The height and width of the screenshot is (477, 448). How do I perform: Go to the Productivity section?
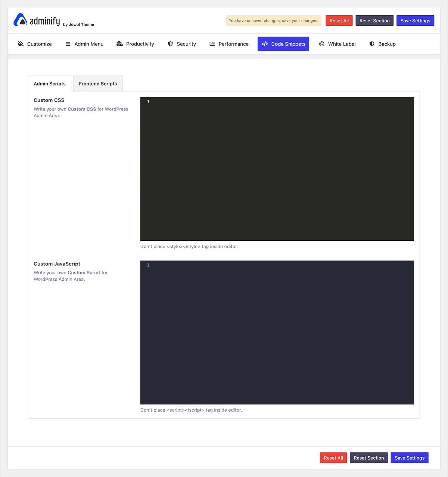tap(135, 44)
